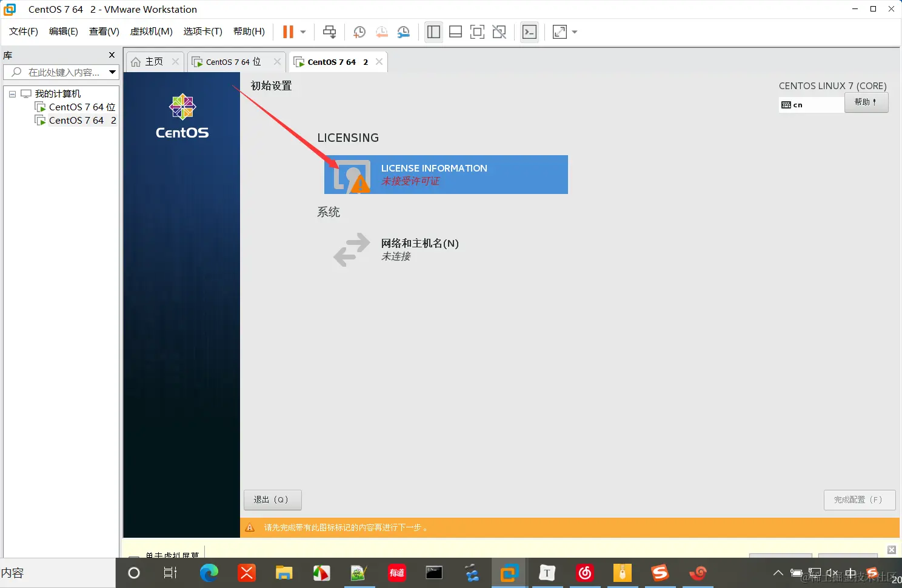Image resolution: width=902 pixels, height=588 pixels.
Task: Open Microsoft Edge from taskbar
Action: click(209, 573)
